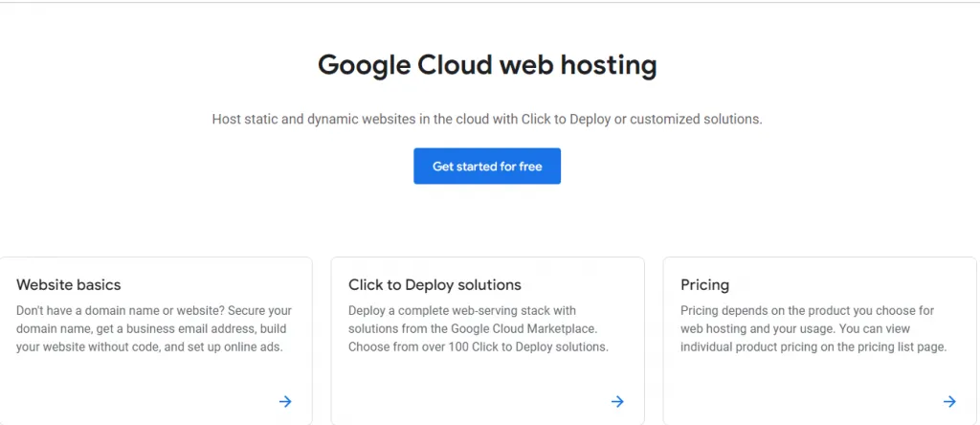Viewport: 980px width, 425px height.
Task: Click the 'Deploy a complete web-serving stack' description
Action: pyautogui.click(x=479, y=328)
